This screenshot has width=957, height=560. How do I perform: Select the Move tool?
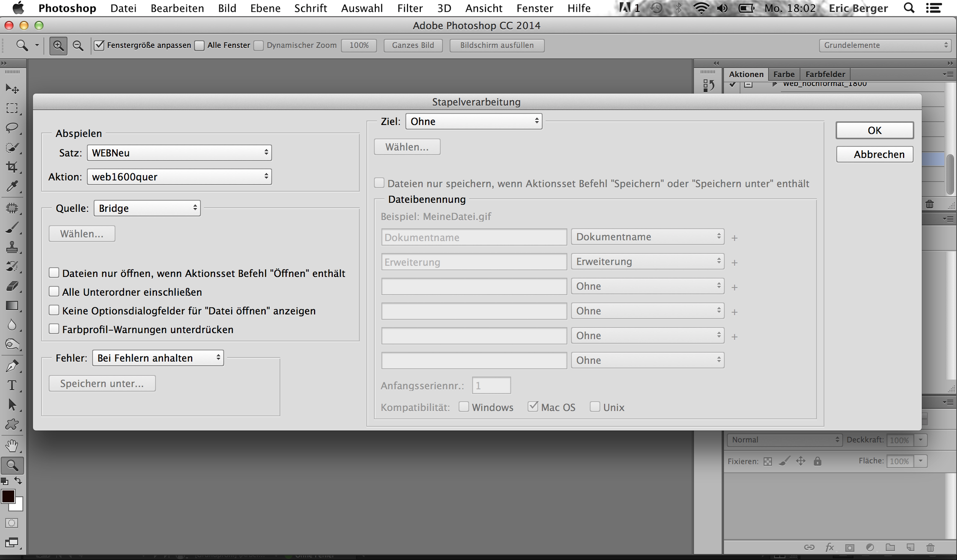click(x=12, y=89)
